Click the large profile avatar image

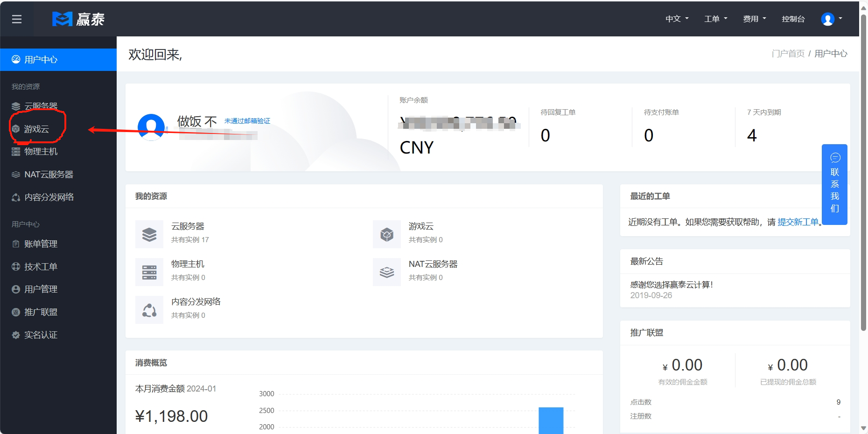[x=151, y=127]
